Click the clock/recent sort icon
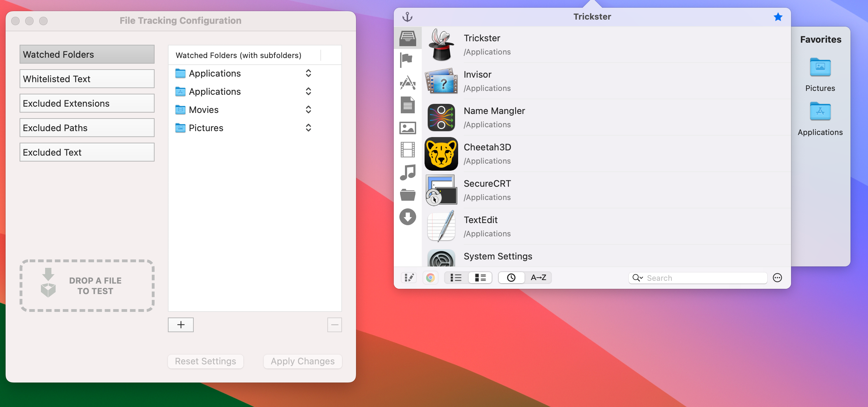 510,277
